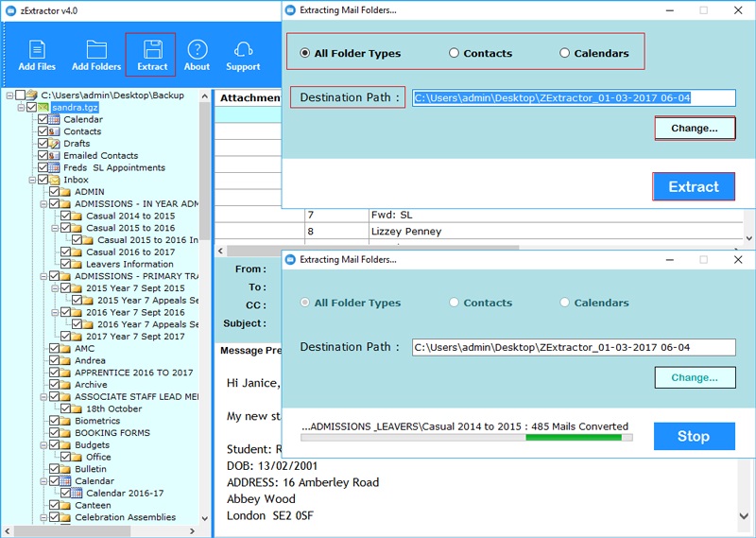Image resolution: width=756 pixels, height=538 pixels.
Task: Select Calendars radio in upper dialog
Action: tap(564, 53)
